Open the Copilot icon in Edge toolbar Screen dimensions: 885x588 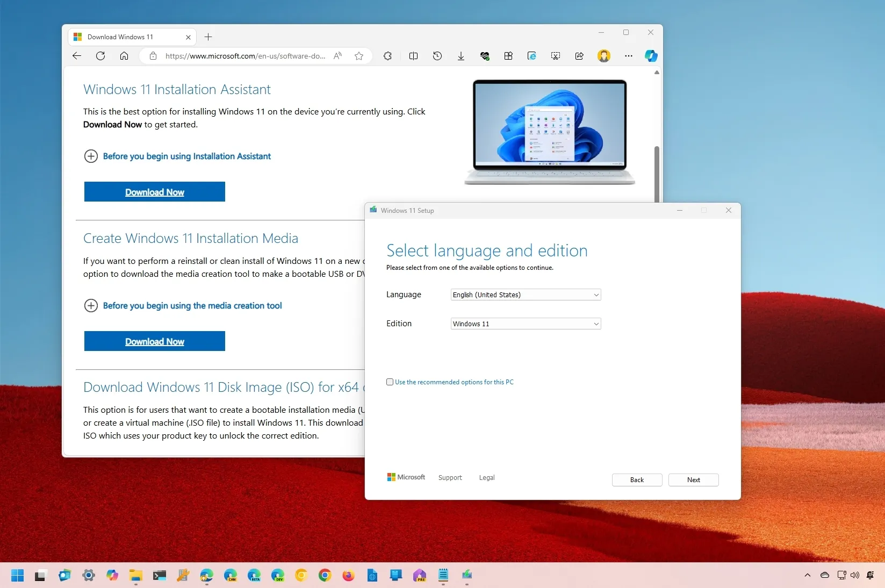click(652, 56)
